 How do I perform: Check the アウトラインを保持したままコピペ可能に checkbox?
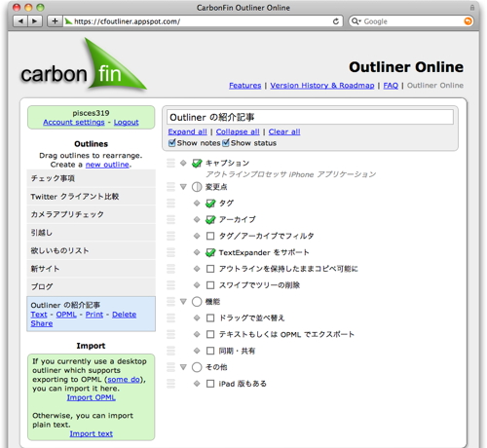point(210,269)
